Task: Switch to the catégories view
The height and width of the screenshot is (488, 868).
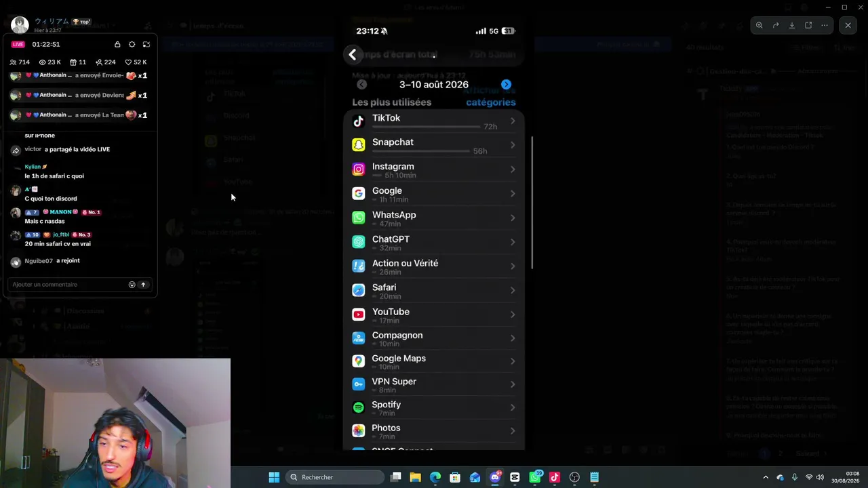Action: pos(491,102)
